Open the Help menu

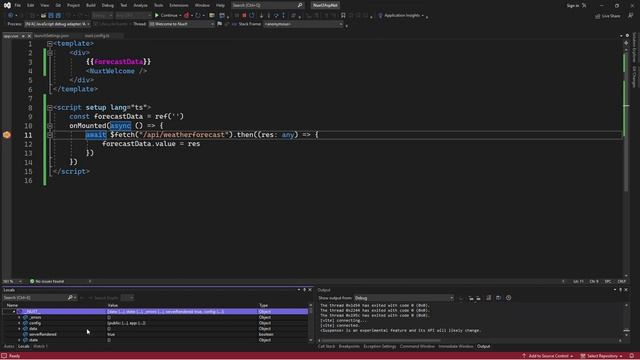tap(220, 5)
